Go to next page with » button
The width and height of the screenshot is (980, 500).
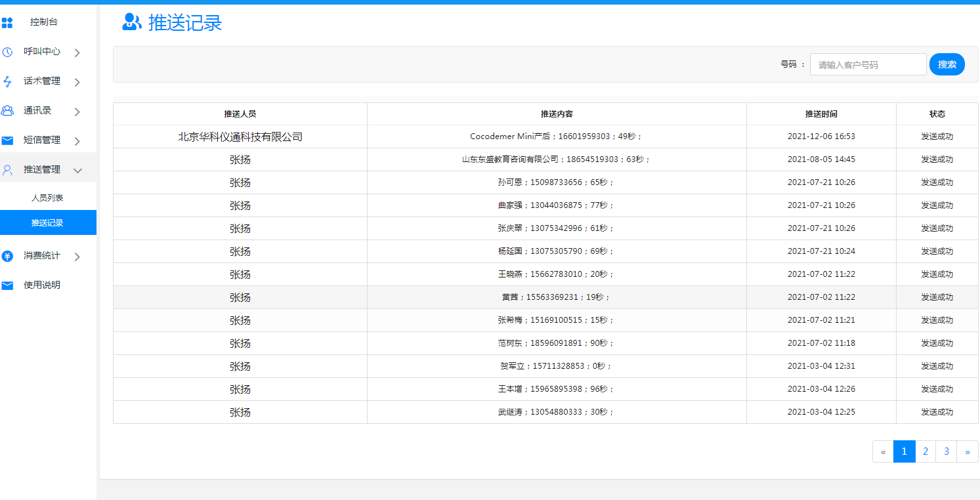(x=968, y=451)
